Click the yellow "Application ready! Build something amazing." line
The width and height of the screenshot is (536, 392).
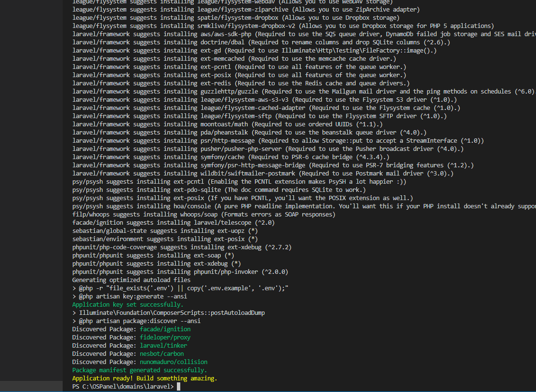(145, 378)
